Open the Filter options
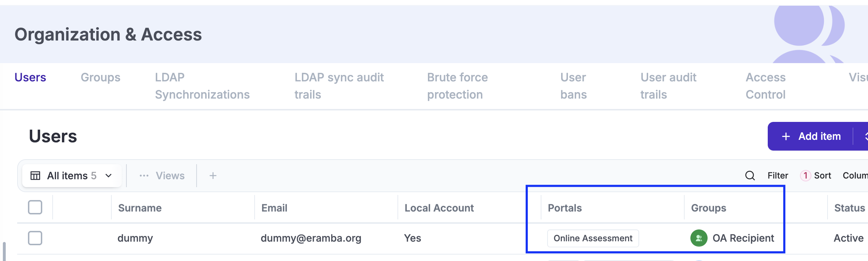Screen dimensions: 868x261 (x=778, y=176)
